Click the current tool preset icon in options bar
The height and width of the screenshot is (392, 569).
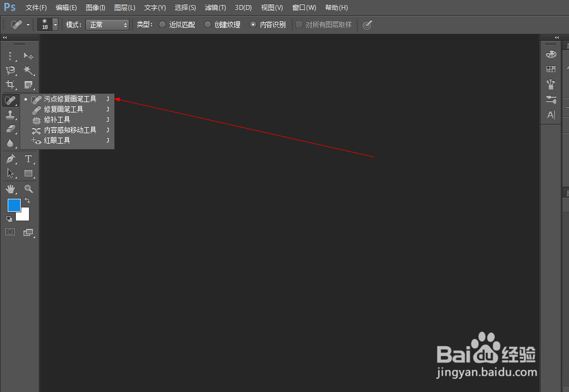click(x=16, y=25)
